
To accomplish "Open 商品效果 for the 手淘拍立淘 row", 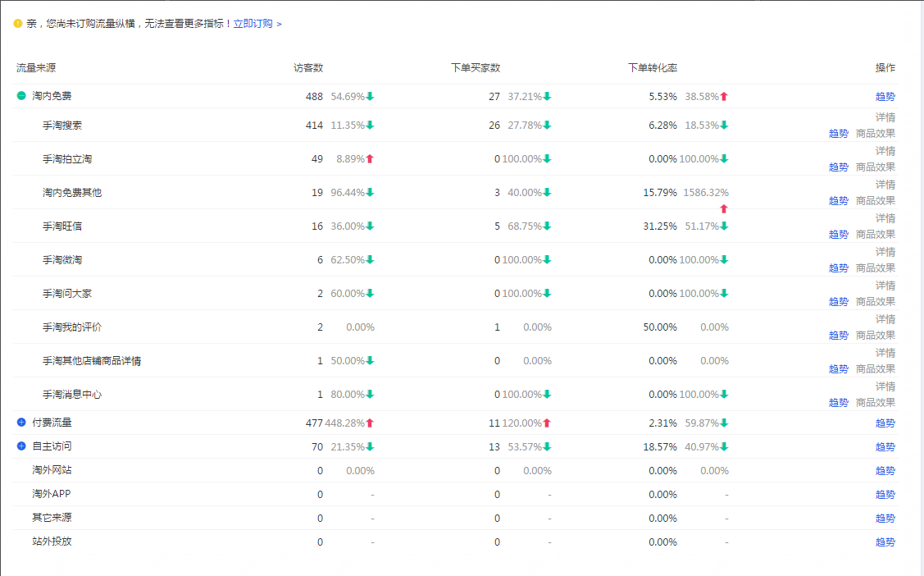I will point(875,167).
